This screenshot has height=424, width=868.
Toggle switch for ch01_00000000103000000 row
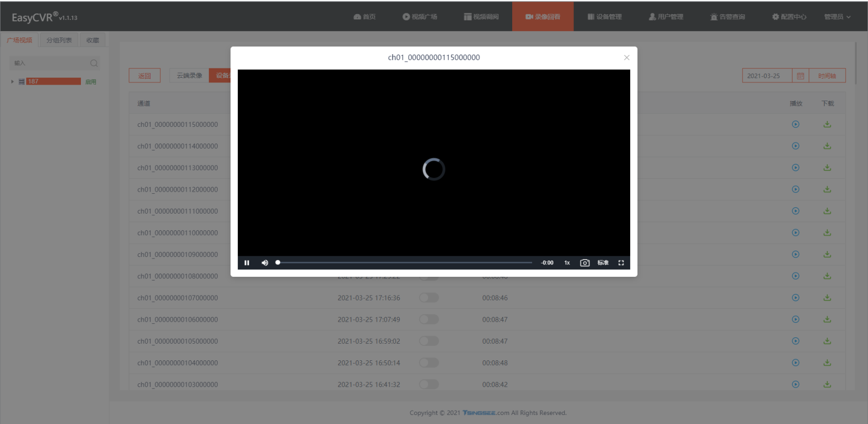(429, 384)
